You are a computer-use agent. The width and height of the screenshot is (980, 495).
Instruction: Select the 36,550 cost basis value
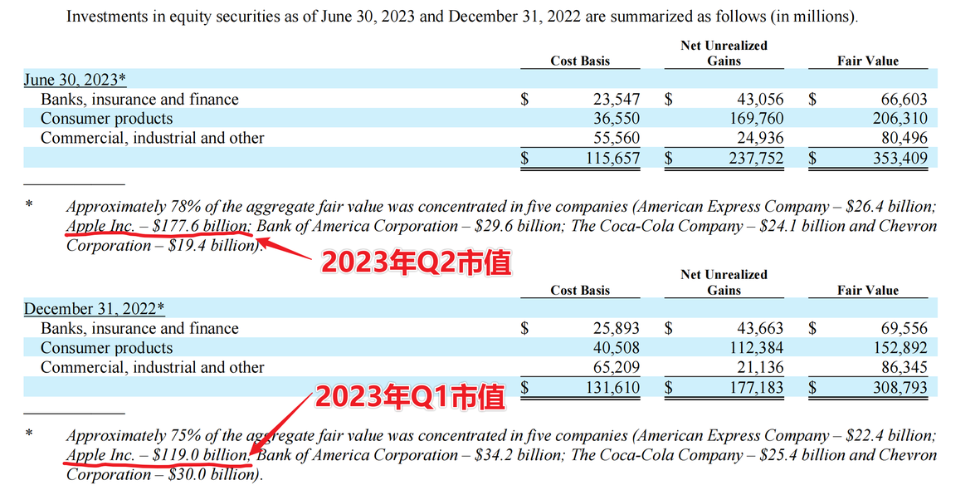pyautogui.click(x=617, y=119)
